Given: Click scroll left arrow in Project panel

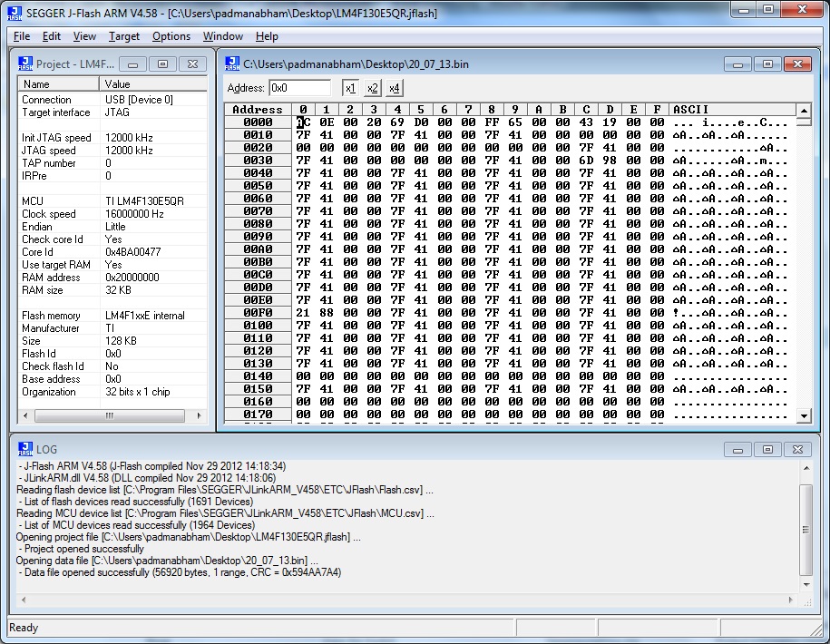Looking at the screenshot, I should click(24, 416).
